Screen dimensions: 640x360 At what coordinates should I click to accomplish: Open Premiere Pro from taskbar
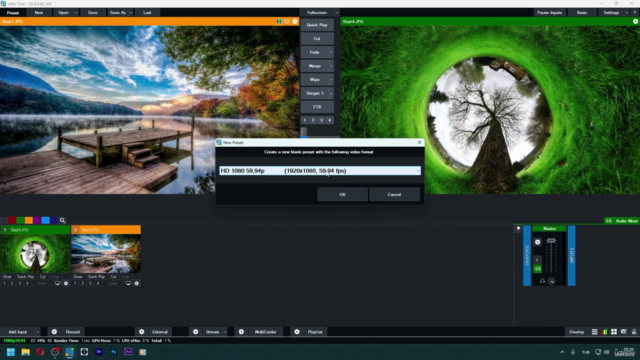pos(99,352)
